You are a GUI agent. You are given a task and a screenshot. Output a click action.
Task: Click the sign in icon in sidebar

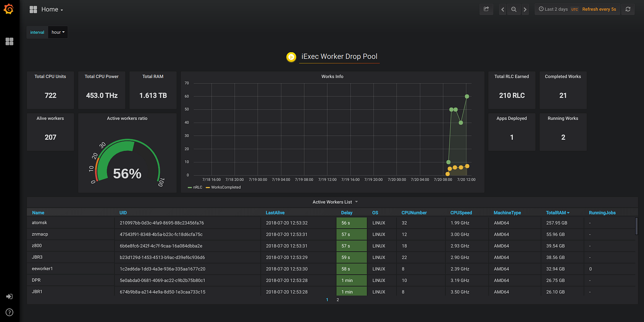coord(9,297)
